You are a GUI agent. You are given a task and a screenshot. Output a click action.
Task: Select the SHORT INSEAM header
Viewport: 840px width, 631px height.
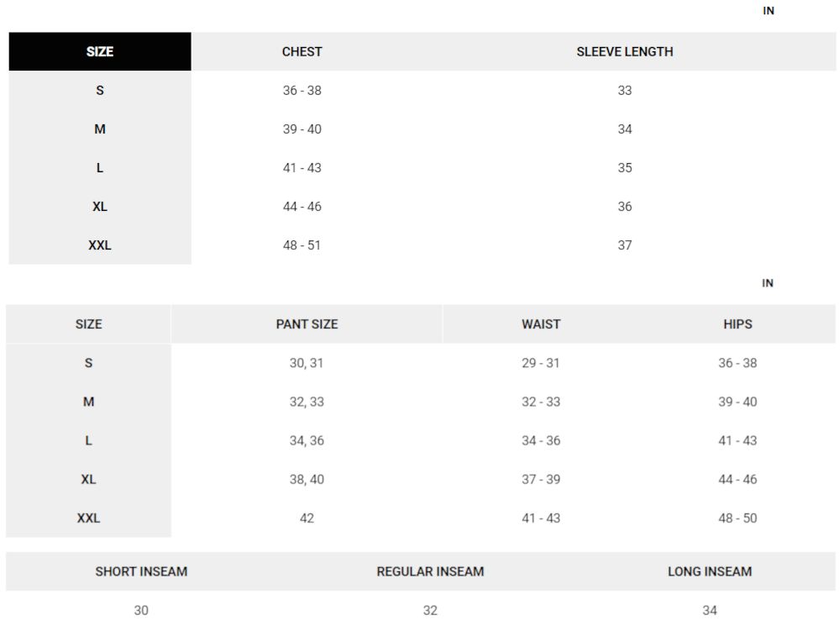click(x=141, y=571)
